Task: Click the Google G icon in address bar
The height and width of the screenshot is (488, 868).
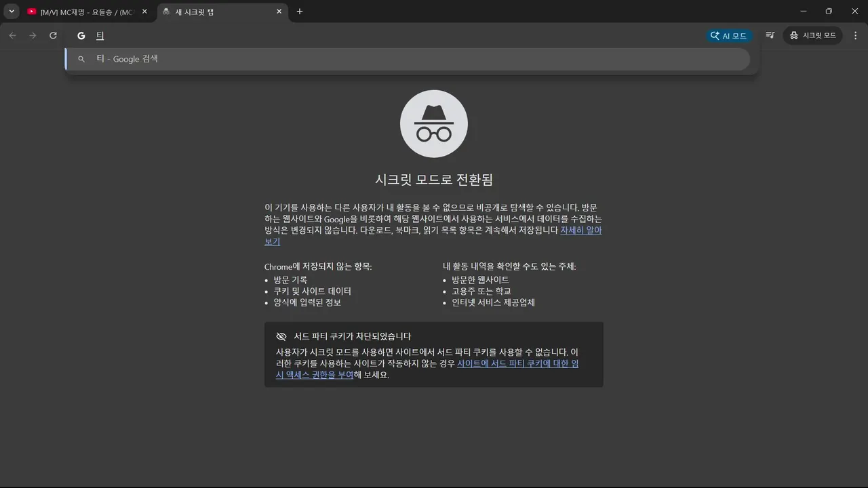Action: point(81,36)
